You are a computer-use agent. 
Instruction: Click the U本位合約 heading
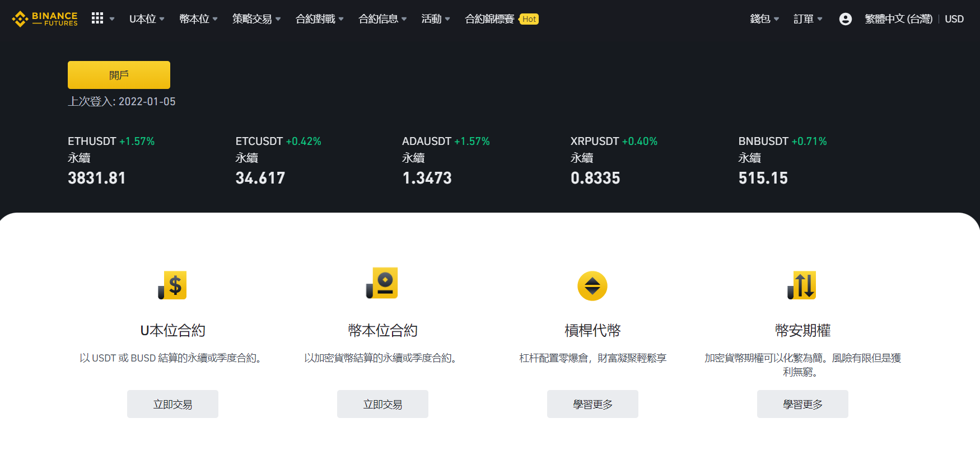tap(172, 331)
